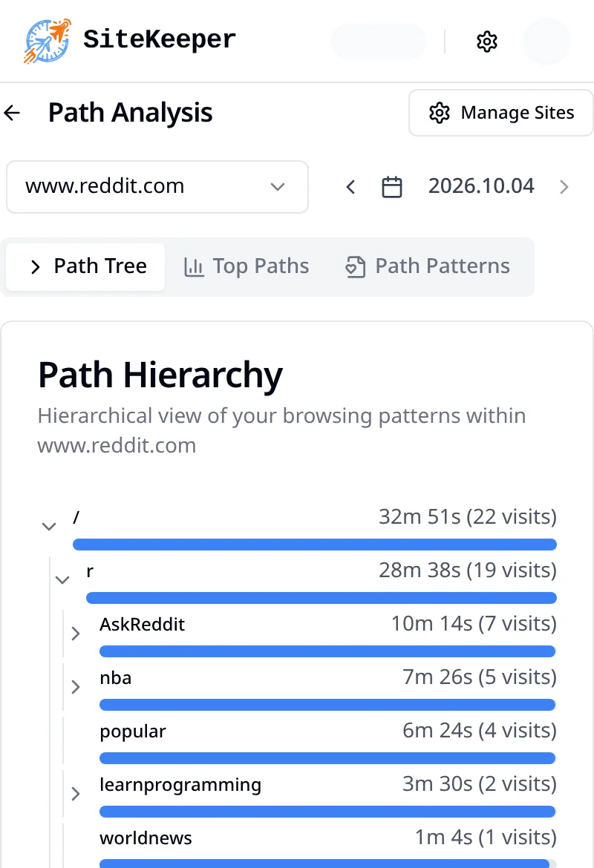Open the www.reddit.com site dropdown
594x868 pixels.
point(157,186)
